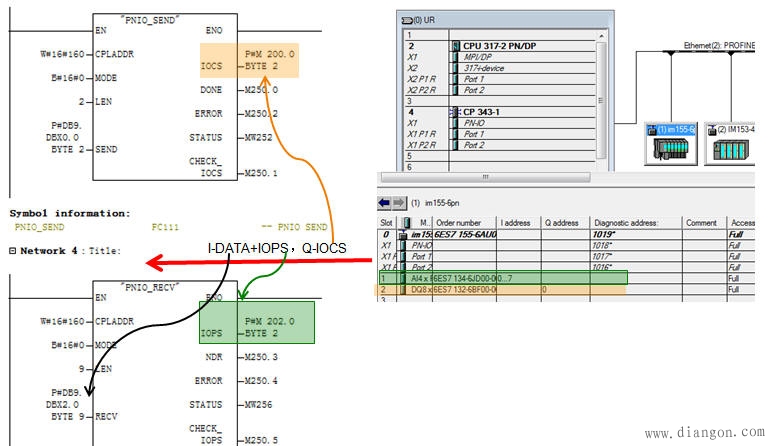770x446 pixels.
Task: Select the MPI/DP row under CPU
Action: click(480, 57)
